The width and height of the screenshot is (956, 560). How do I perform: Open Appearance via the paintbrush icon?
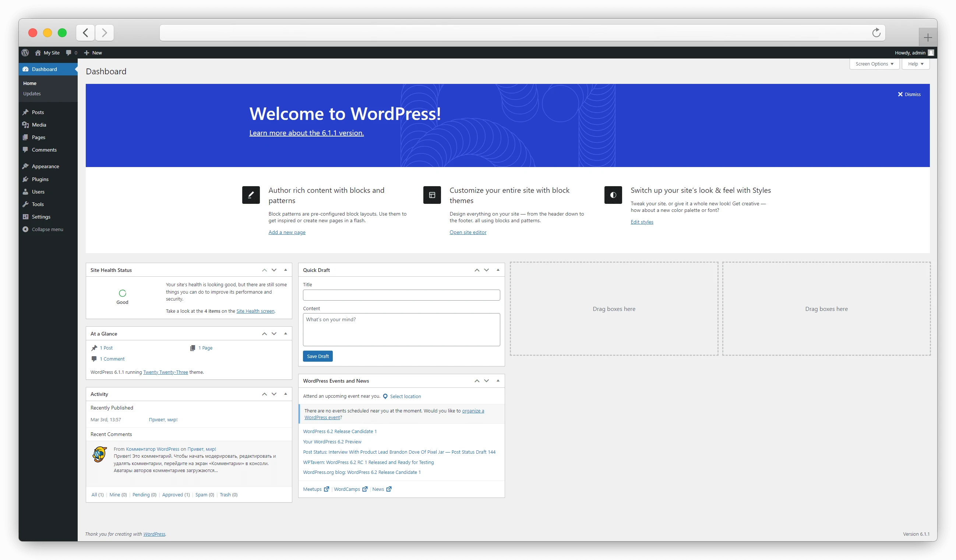coord(26,166)
